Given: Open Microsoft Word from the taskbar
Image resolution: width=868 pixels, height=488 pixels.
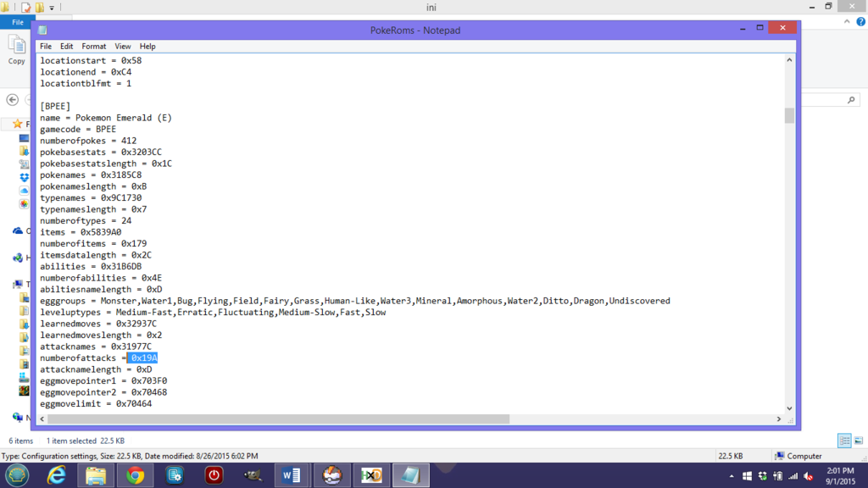Looking at the screenshot, I should point(292,475).
